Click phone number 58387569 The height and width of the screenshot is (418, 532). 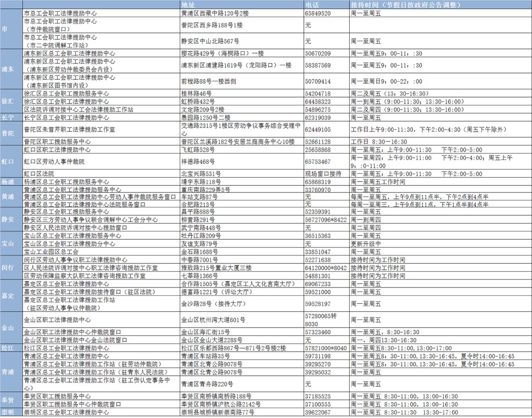click(x=318, y=65)
